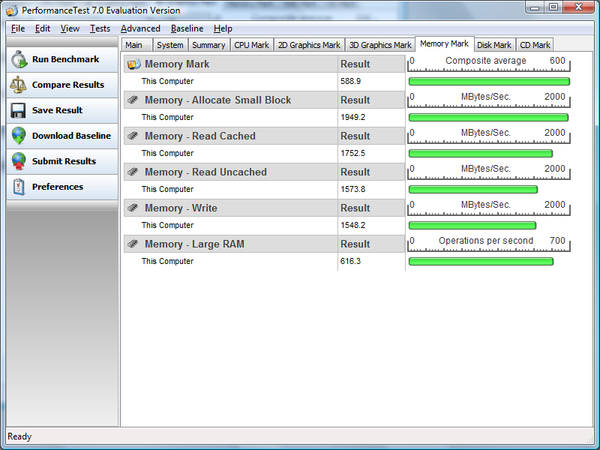Click the Submit Results icon
The height and width of the screenshot is (450, 600).
pos(18,161)
